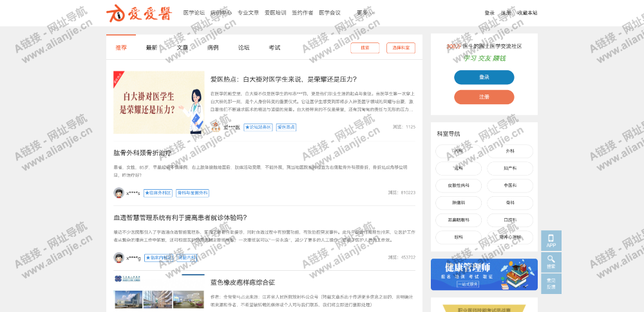The height and width of the screenshot is (312, 644).
Task: Click the 爱医热点 tag
Action: coord(286,127)
